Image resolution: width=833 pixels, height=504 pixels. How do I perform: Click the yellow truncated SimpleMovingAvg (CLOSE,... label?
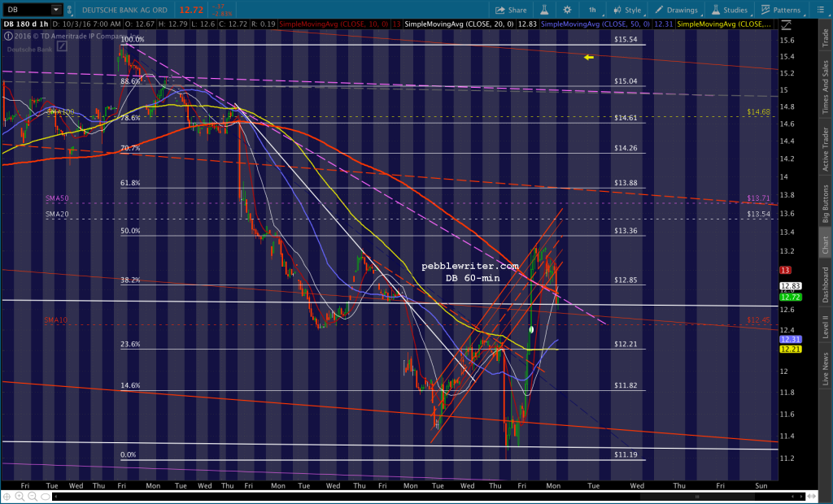coord(723,24)
